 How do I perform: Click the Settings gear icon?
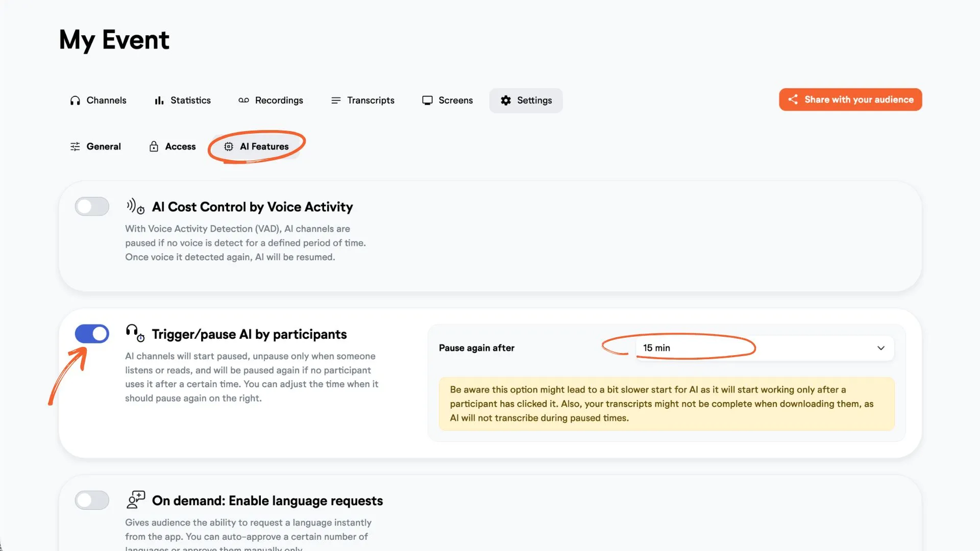(506, 101)
